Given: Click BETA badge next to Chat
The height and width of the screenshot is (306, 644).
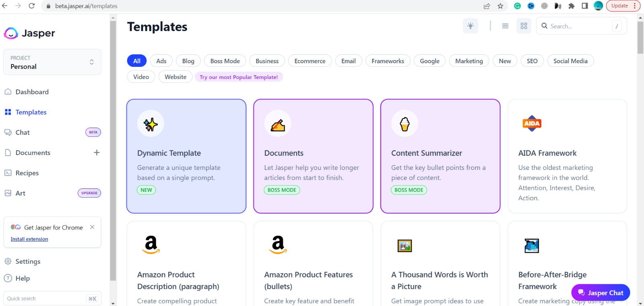Looking at the screenshot, I should click(x=93, y=132).
